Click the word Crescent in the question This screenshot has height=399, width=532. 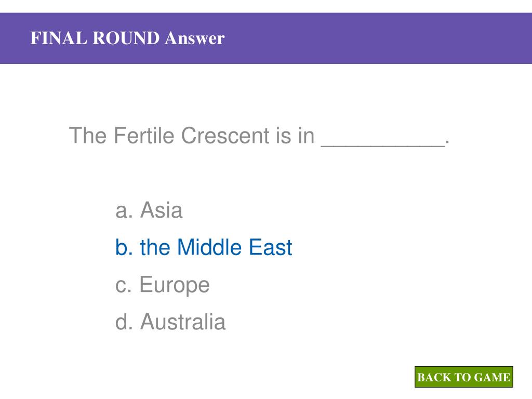(225, 136)
